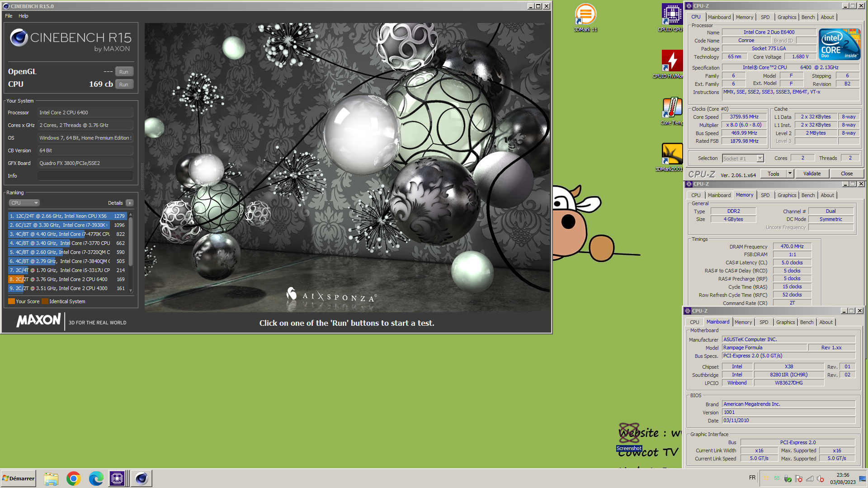Screen dimensions: 868x488
Task: Click the Cinebench R15 sphere logo
Action: [x=19, y=38]
